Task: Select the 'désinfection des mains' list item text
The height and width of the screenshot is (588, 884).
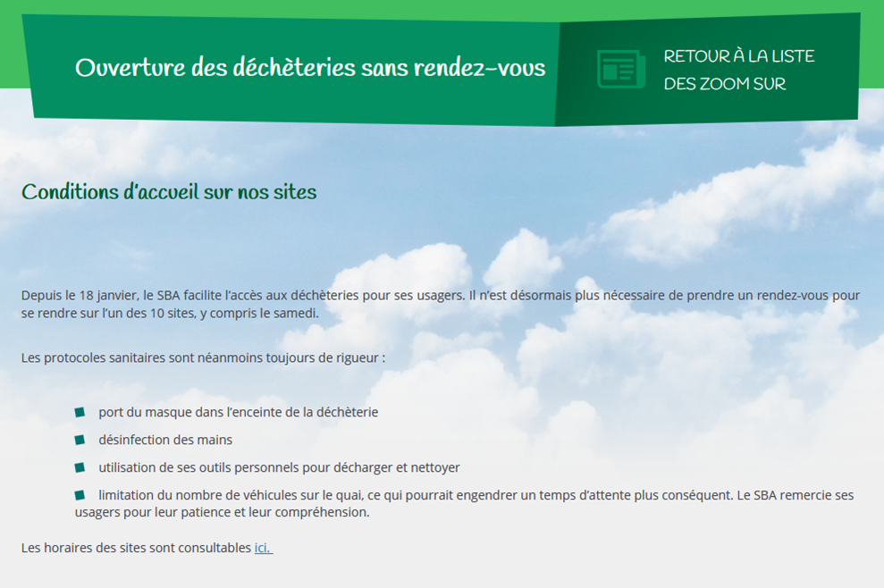Action: 165,440
